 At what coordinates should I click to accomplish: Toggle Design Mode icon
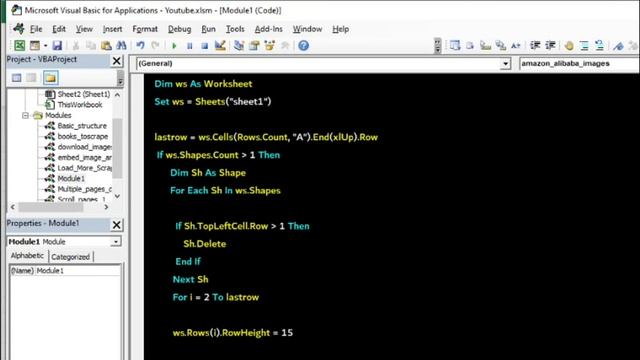click(x=220, y=45)
